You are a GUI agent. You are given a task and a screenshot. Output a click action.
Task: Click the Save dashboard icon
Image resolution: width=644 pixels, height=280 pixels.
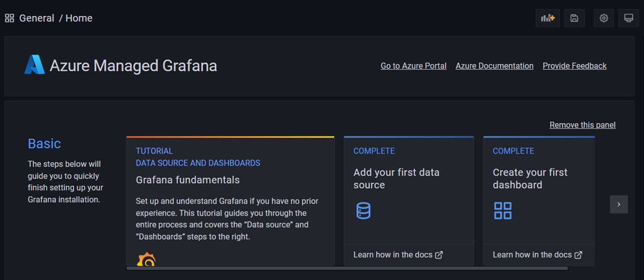coord(574,18)
